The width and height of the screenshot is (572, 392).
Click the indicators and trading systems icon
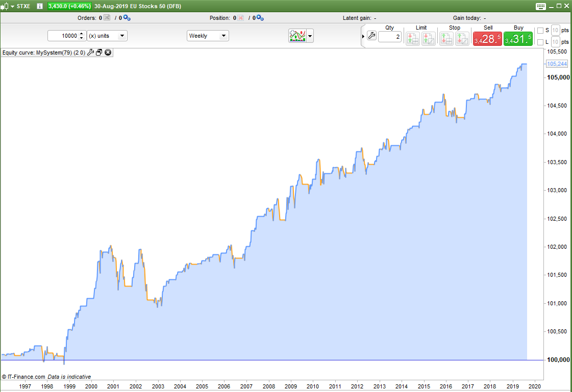point(297,36)
